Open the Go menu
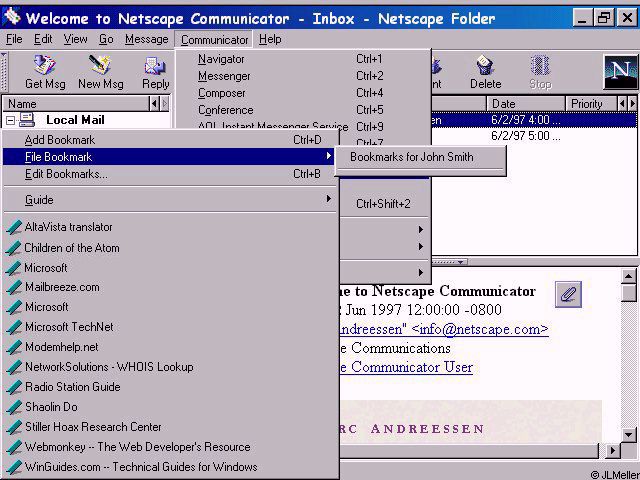 [106, 39]
